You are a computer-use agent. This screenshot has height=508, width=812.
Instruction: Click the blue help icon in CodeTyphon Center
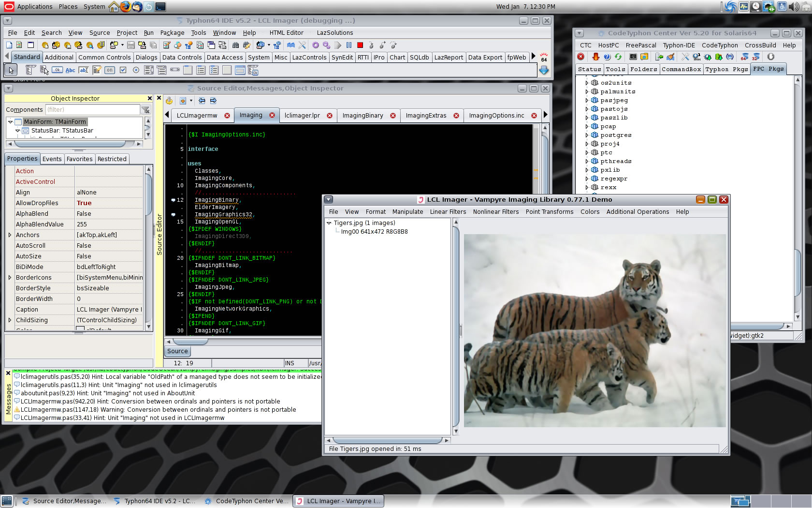click(607, 57)
